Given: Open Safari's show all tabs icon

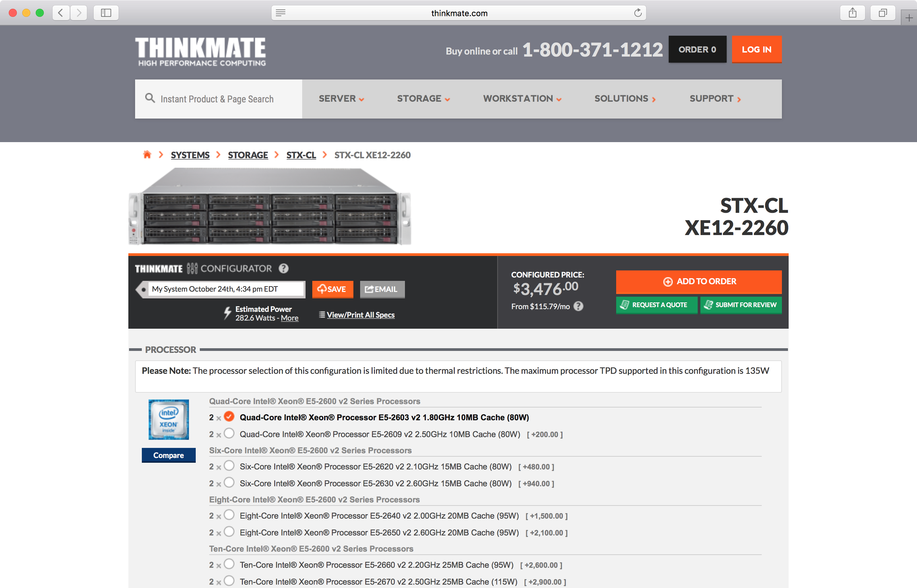Looking at the screenshot, I should (883, 13).
